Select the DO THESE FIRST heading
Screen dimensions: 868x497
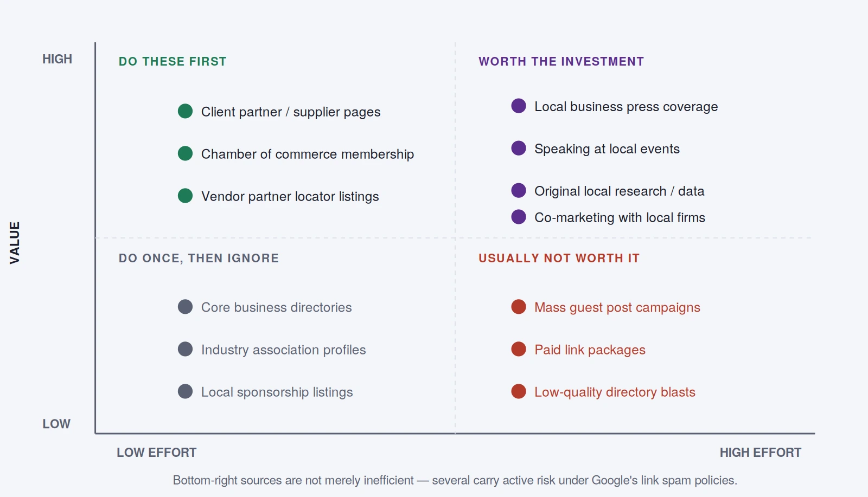tap(173, 61)
